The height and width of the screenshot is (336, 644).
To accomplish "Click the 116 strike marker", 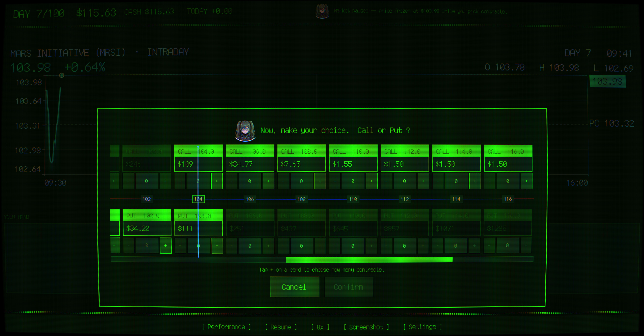I will 508,199.
